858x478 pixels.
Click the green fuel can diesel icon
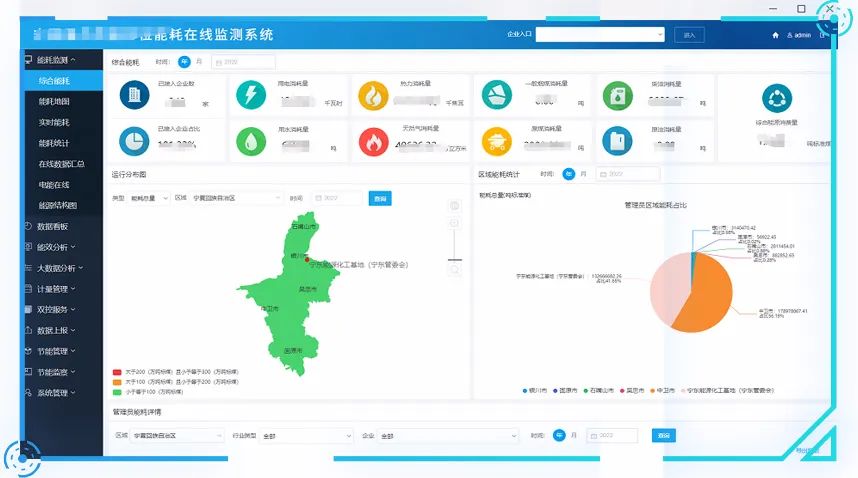tap(618, 95)
